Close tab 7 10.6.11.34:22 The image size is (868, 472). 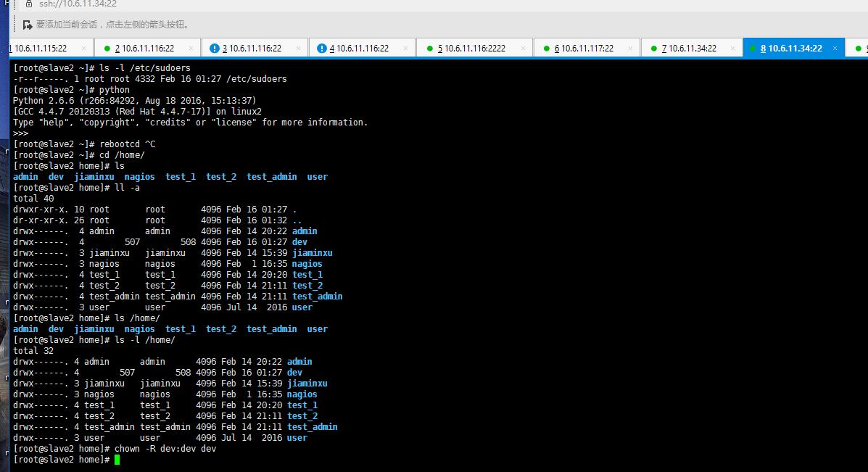pyautogui.click(x=732, y=49)
